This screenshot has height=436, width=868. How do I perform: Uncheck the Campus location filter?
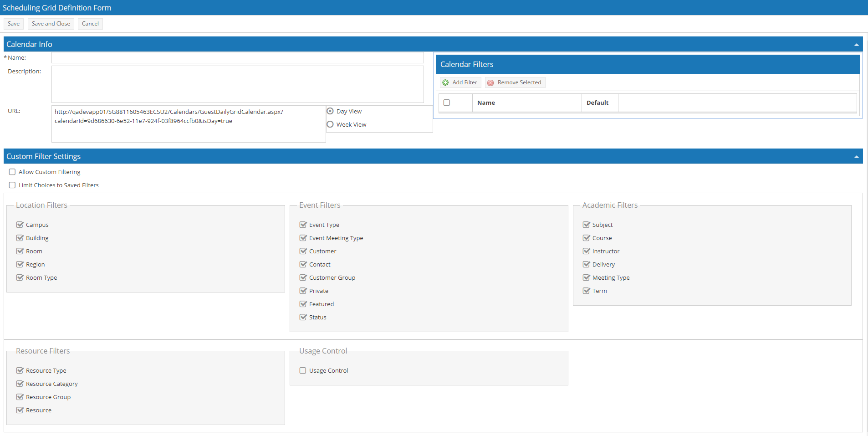click(20, 225)
